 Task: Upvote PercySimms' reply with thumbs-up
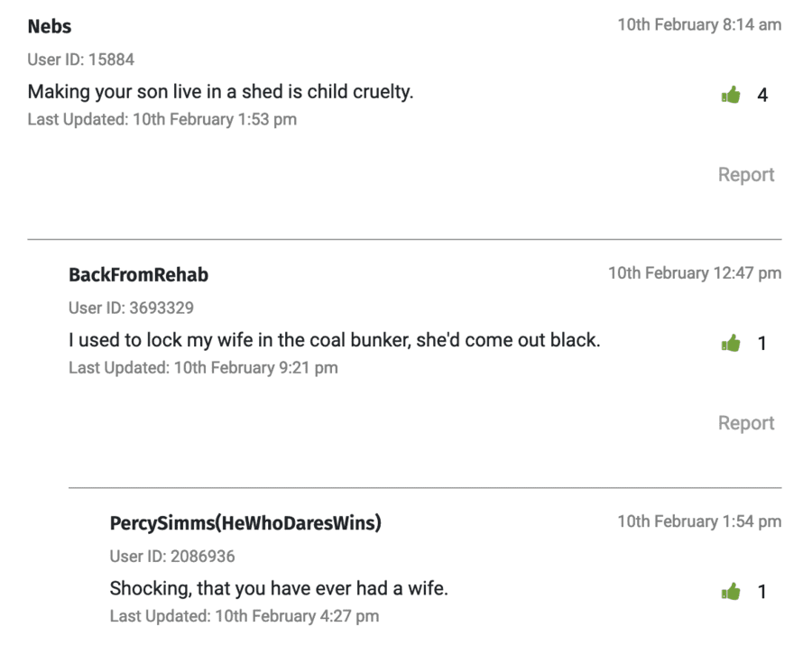730,592
